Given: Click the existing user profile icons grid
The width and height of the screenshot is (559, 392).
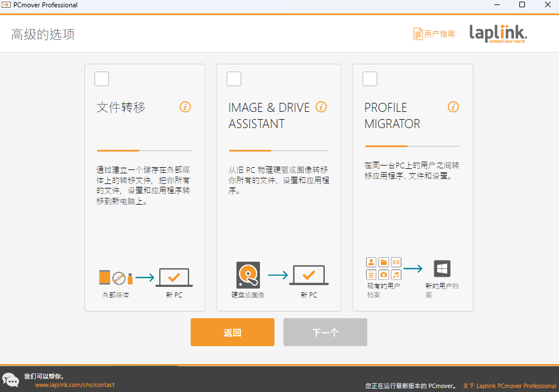Looking at the screenshot, I should (x=383, y=268).
